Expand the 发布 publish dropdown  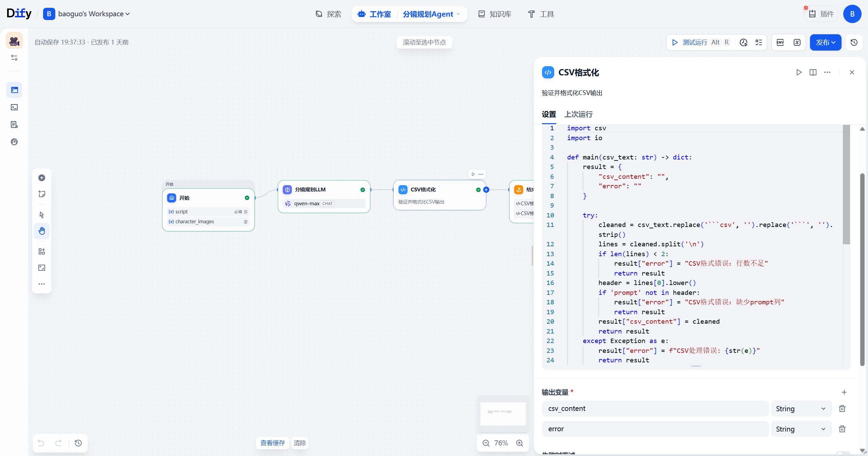[826, 42]
